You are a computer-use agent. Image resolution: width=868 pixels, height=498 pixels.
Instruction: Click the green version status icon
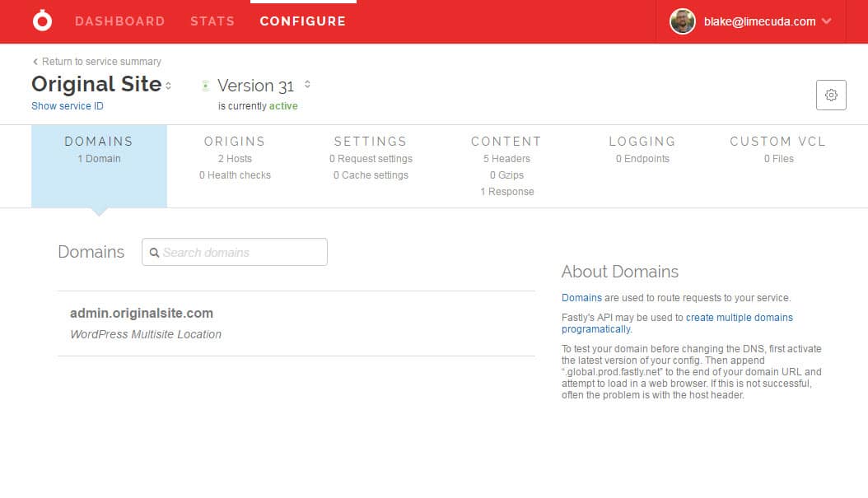coord(205,86)
